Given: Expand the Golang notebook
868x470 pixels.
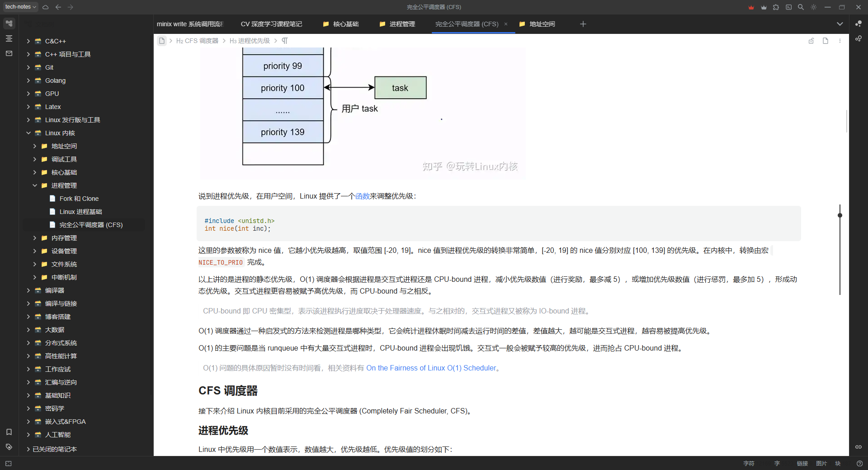Looking at the screenshot, I should (x=28, y=81).
